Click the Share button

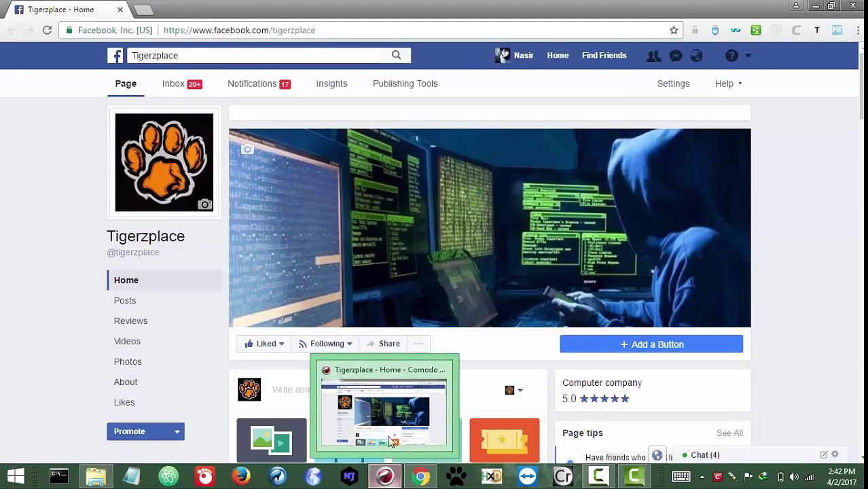click(382, 344)
